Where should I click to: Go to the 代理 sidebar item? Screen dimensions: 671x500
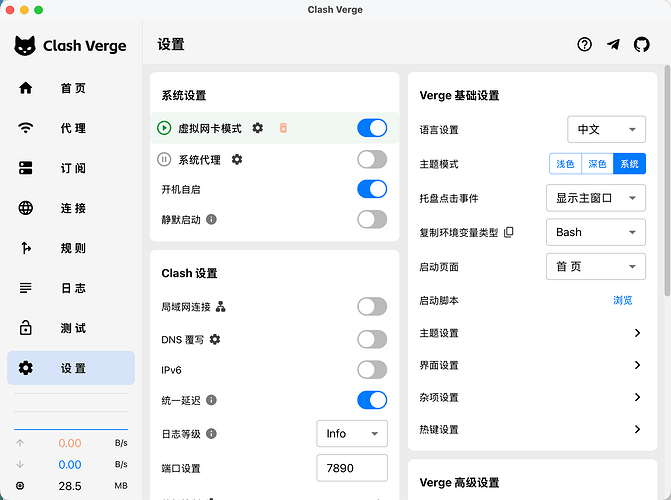[71, 128]
